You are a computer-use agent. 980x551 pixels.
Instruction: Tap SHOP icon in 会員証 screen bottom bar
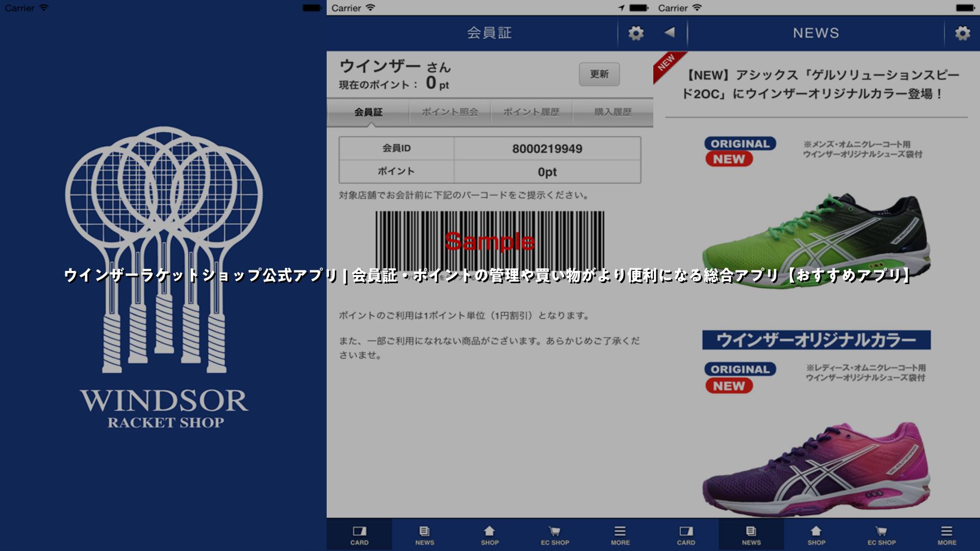click(x=490, y=535)
